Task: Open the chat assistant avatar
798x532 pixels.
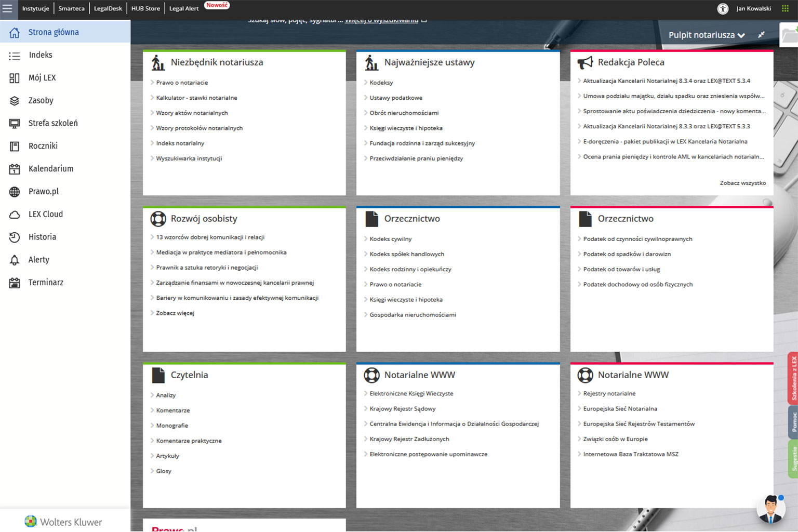Action: tap(770, 509)
